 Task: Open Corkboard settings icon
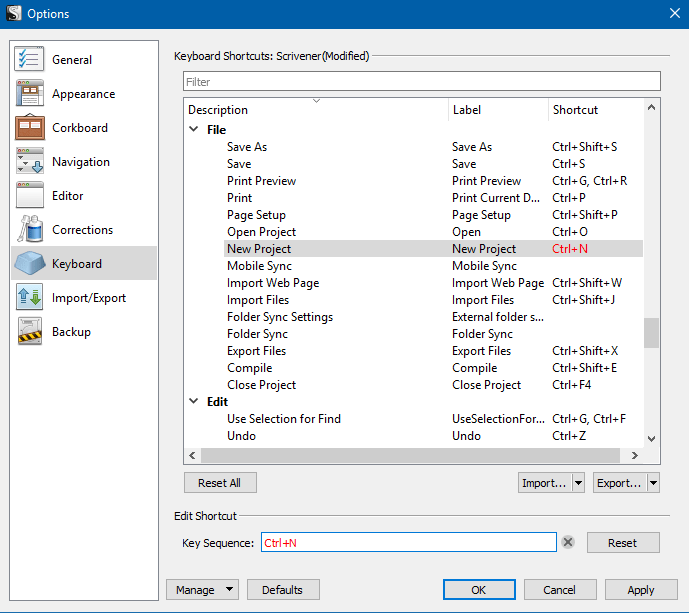click(29, 127)
